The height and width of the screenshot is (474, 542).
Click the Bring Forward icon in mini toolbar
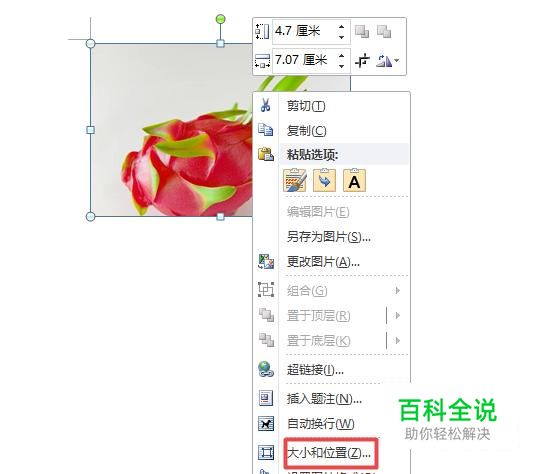click(362, 32)
